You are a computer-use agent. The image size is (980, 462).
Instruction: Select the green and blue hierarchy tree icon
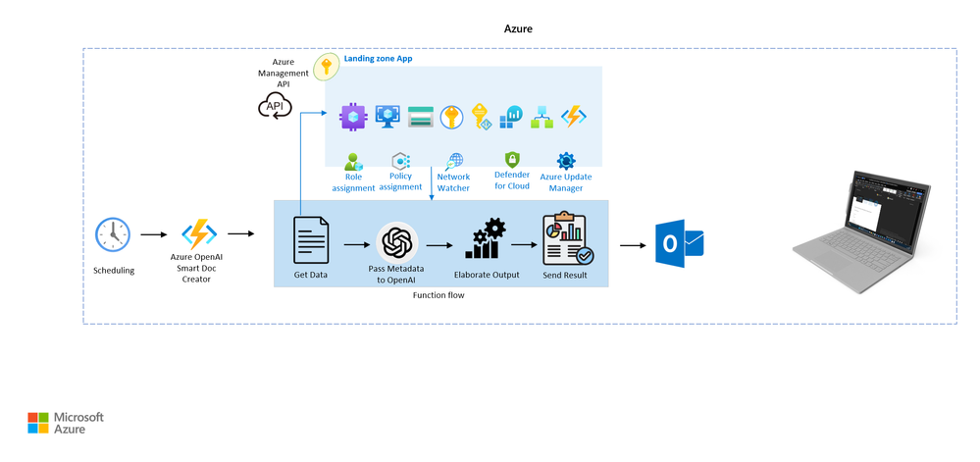[x=542, y=117]
